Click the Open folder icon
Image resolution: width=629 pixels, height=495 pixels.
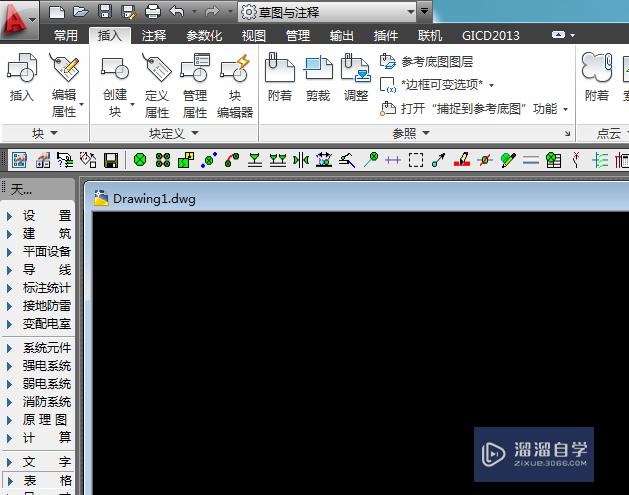[x=81, y=12]
